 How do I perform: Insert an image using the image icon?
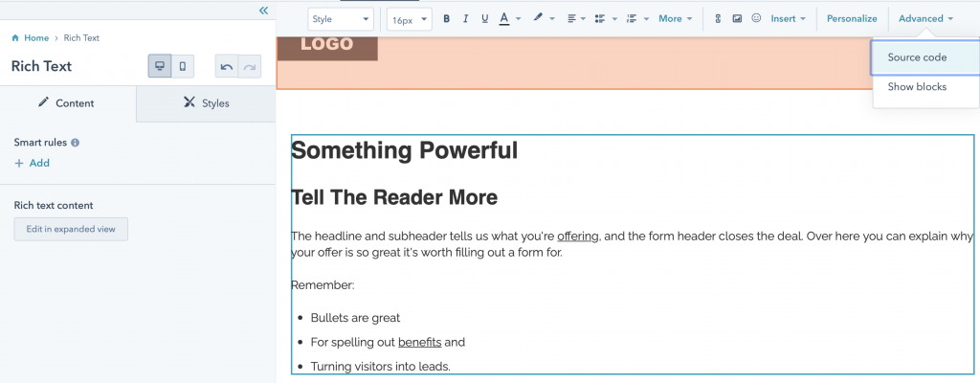point(737,18)
